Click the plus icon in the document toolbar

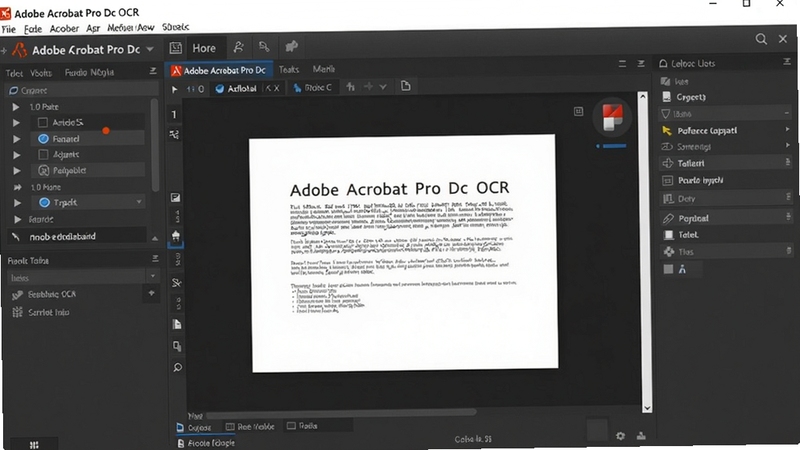pyautogui.click(x=368, y=87)
